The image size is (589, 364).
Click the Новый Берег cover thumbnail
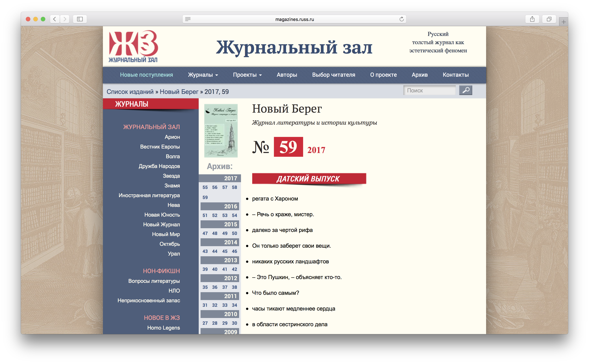pos(221,131)
